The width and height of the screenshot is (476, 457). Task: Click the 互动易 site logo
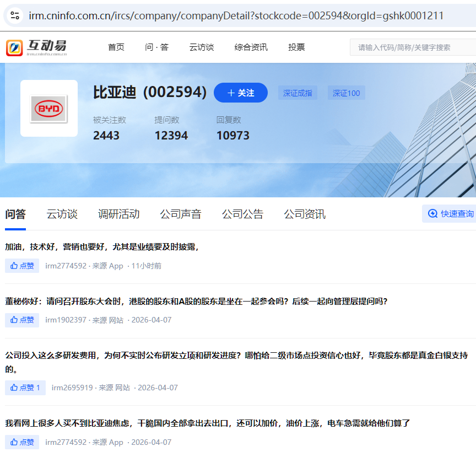coord(36,48)
